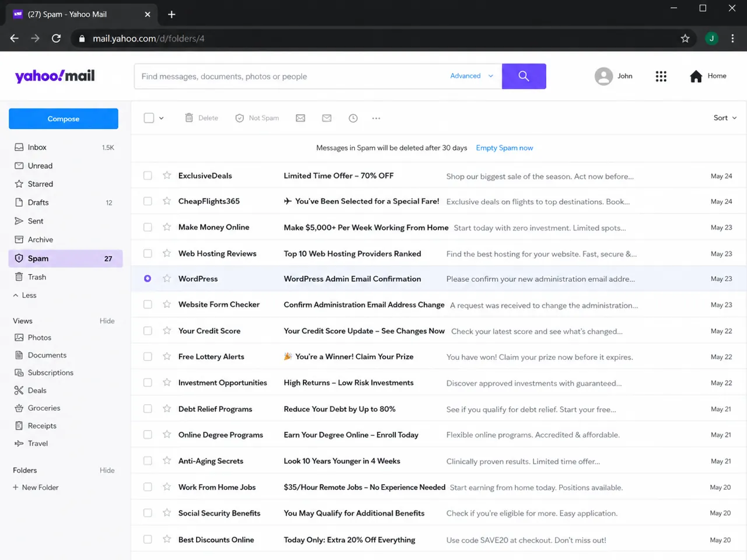The width and height of the screenshot is (747, 560).
Task: Click the mark-as-unread closed envelope icon
Action: [x=327, y=118]
